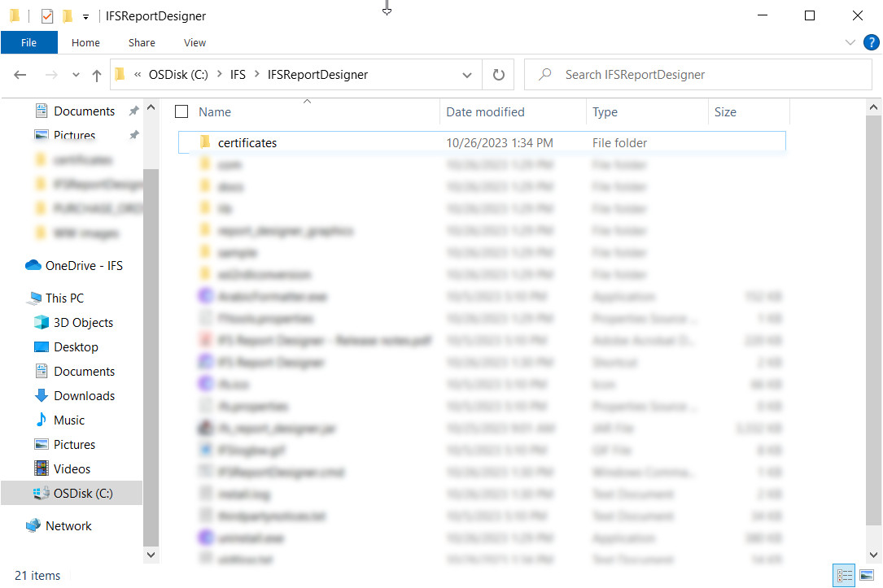Click the This PC computer icon
This screenshot has width=883, height=588.
(34, 298)
